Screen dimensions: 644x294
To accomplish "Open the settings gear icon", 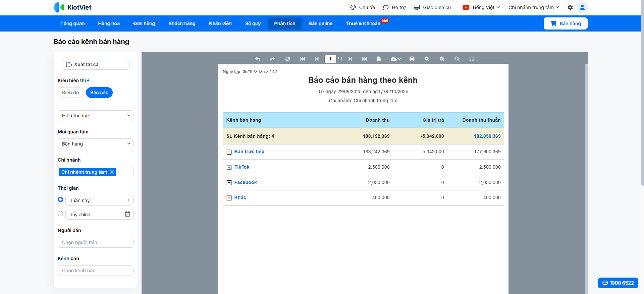I will (570, 7).
